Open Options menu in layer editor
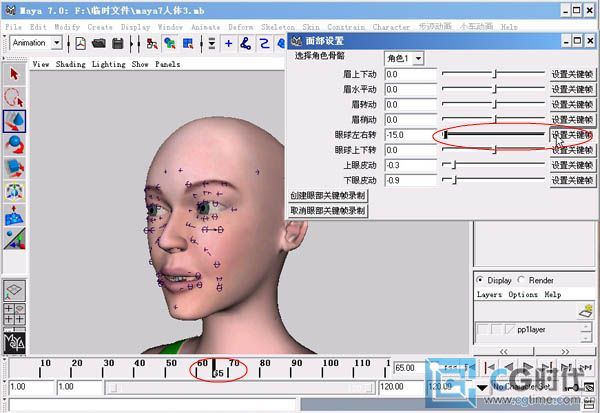 [x=523, y=295]
